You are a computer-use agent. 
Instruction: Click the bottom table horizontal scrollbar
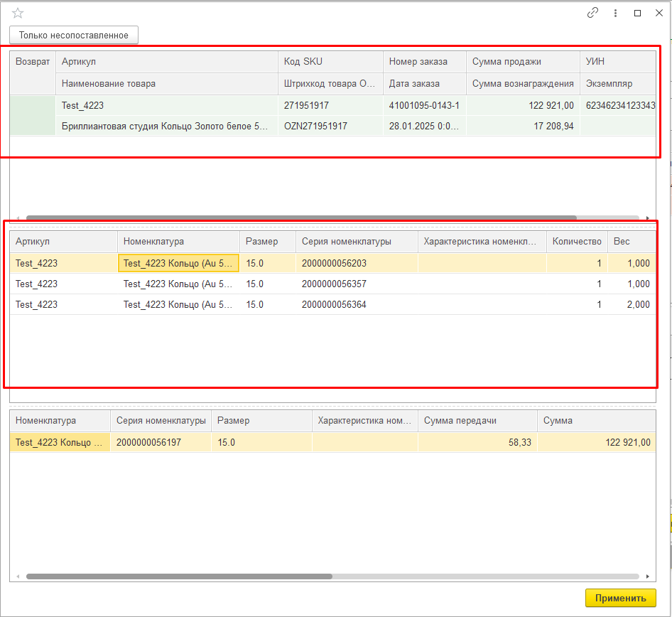pyautogui.click(x=179, y=576)
